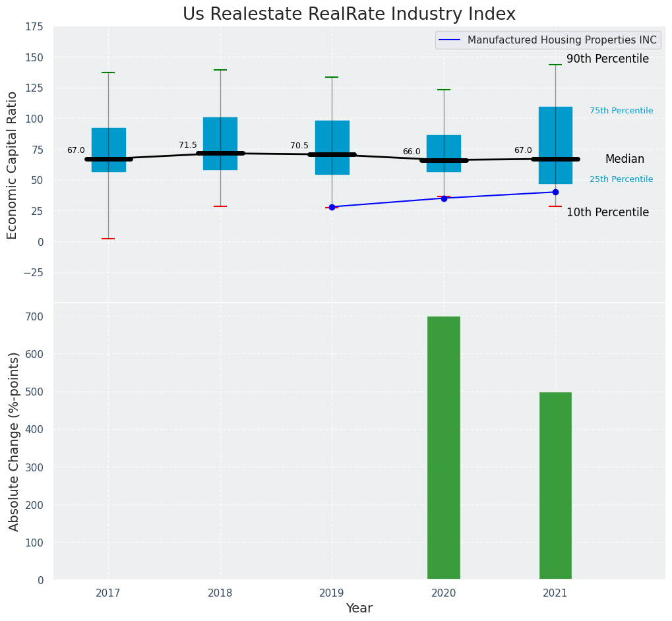The width and height of the screenshot is (672, 621).
Task: Select the blue data point for 2019
Action: [x=332, y=207]
